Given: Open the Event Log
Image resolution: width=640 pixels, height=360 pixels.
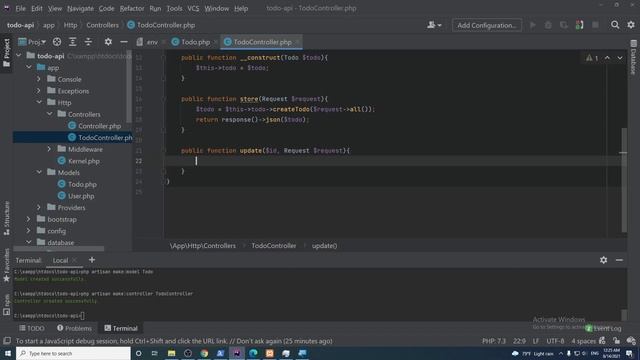Looking at the screenshot, I should click(x=604, y=329).
